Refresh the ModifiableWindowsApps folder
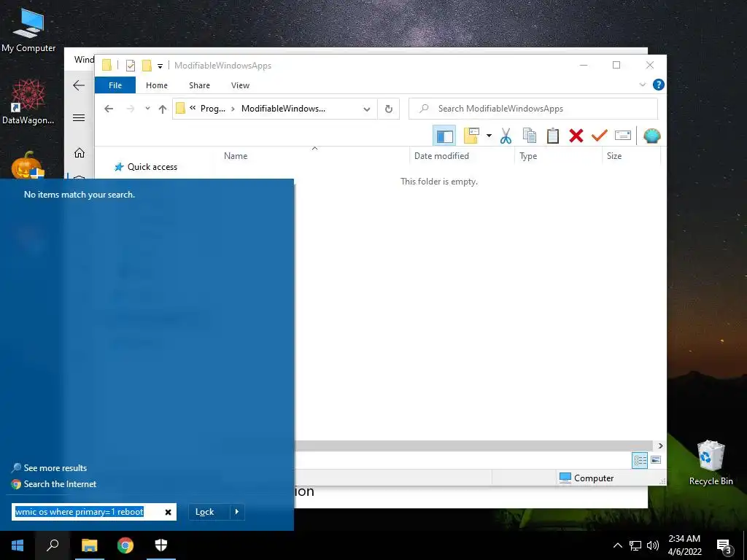The width and height of the screenshot is (747, 560). (389, 109)
